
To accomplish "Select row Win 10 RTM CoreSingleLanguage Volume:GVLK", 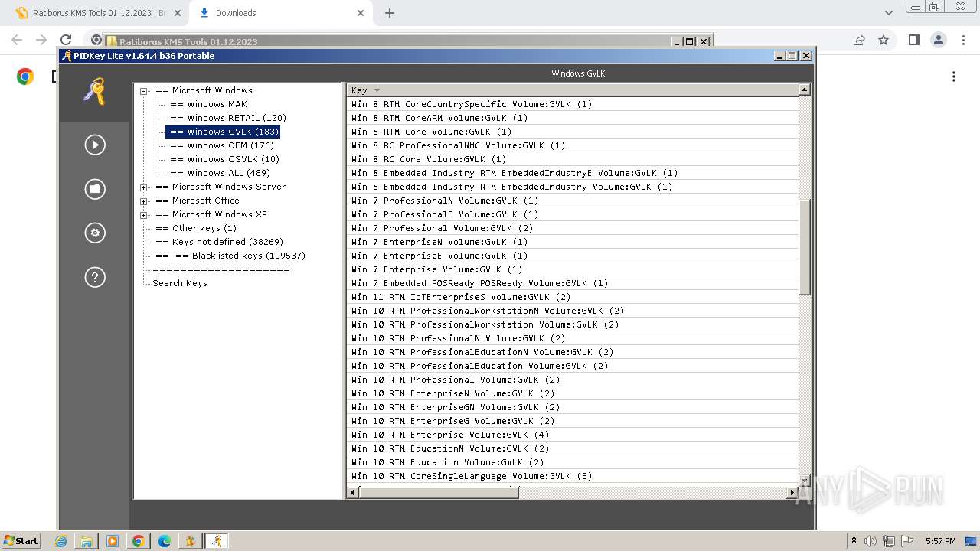I will click(x=573, y=476).
